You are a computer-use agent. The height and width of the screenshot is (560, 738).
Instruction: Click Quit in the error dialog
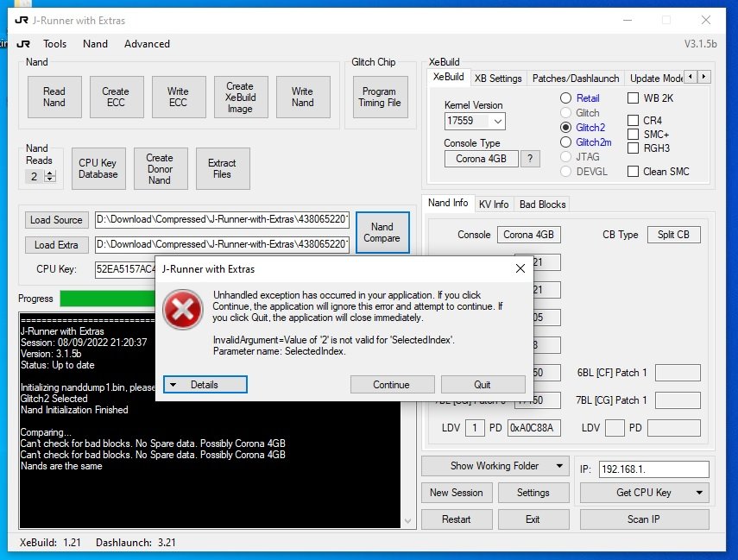coord(483,385)
